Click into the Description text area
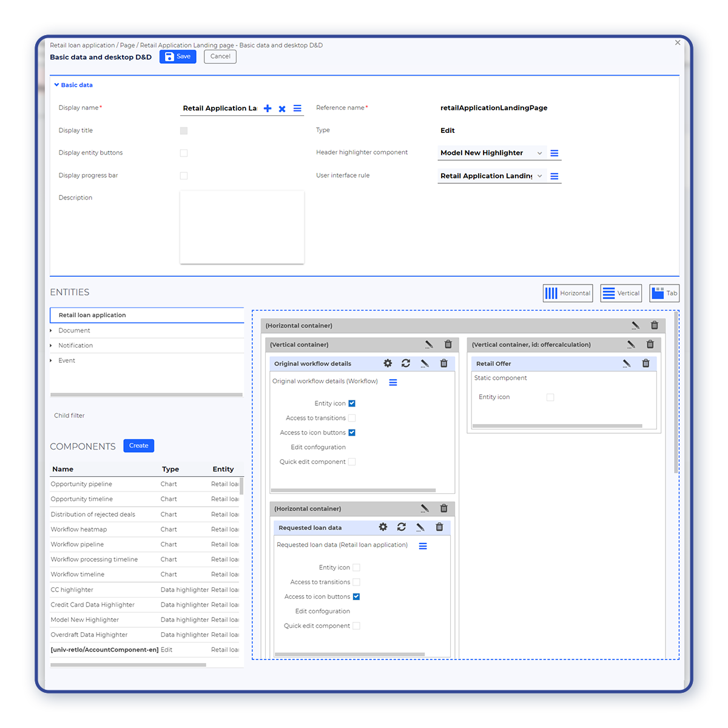This screenshot has height=728, width=728. (241, 227)
